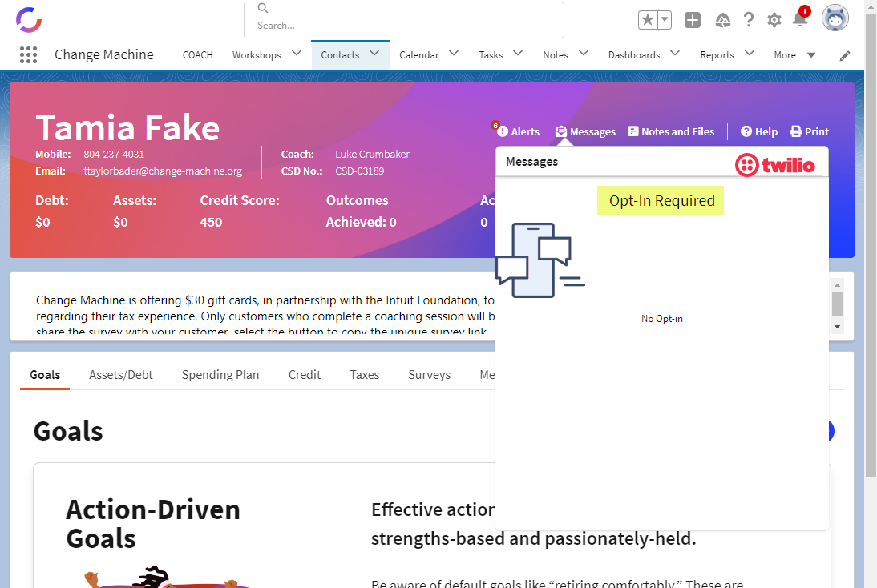
Task: Click the Twilio logo
Action: click(774, 165)
